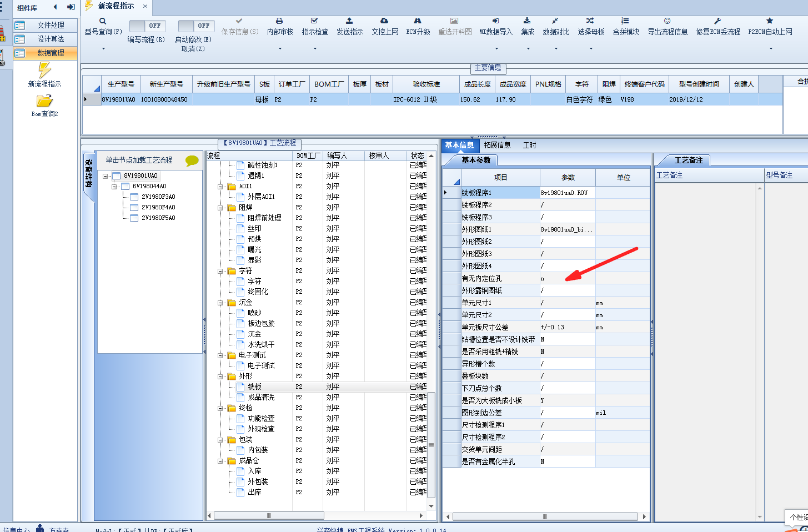Collapse the 8V19801UA0 tree root
Screen dimensions: 808x532
pos(106,176)
